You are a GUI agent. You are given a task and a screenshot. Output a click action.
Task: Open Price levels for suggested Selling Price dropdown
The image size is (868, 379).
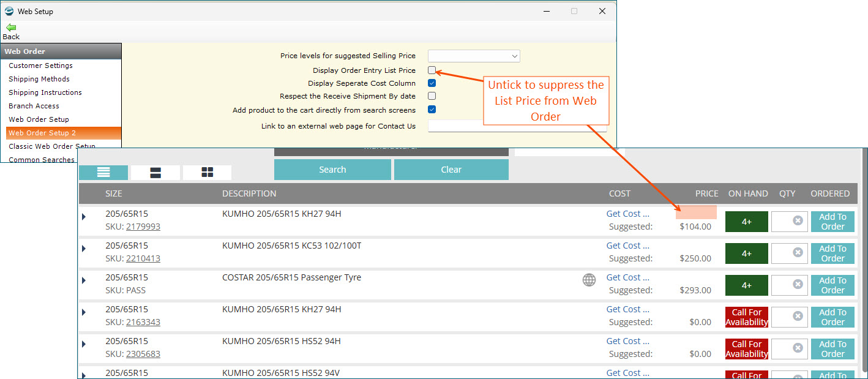[x=474, y=56]
